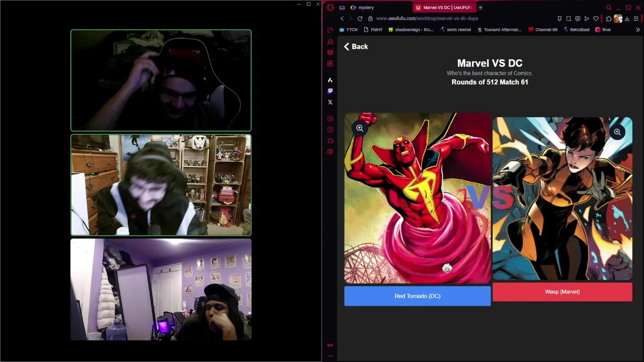Viewport: 644px width, 362px height.
Task: Vote with the Wasp (Marvel) button
Action: (x=562, y=292)
